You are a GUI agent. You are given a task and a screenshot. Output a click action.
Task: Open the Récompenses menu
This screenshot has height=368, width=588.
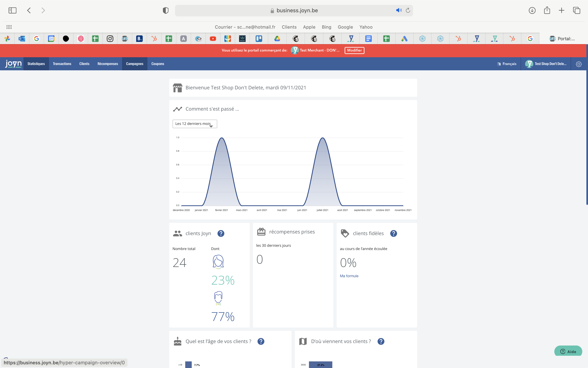coord(108,64)
